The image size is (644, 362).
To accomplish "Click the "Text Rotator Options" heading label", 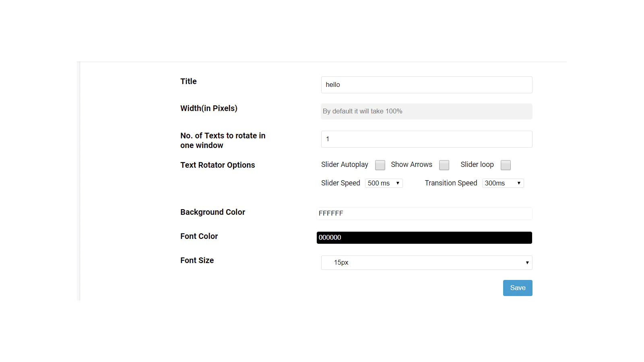I will coord(217,165).
